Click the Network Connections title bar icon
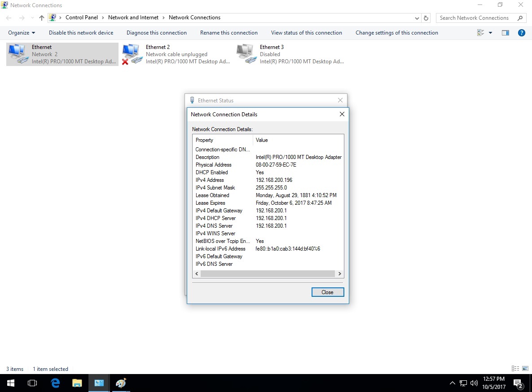The image size is (532, 392). pos(4,5)
